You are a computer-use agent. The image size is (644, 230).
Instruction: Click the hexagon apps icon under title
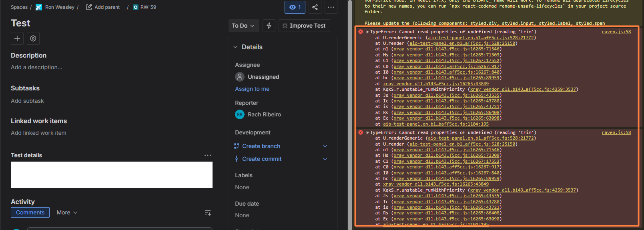tap(33, 38)
